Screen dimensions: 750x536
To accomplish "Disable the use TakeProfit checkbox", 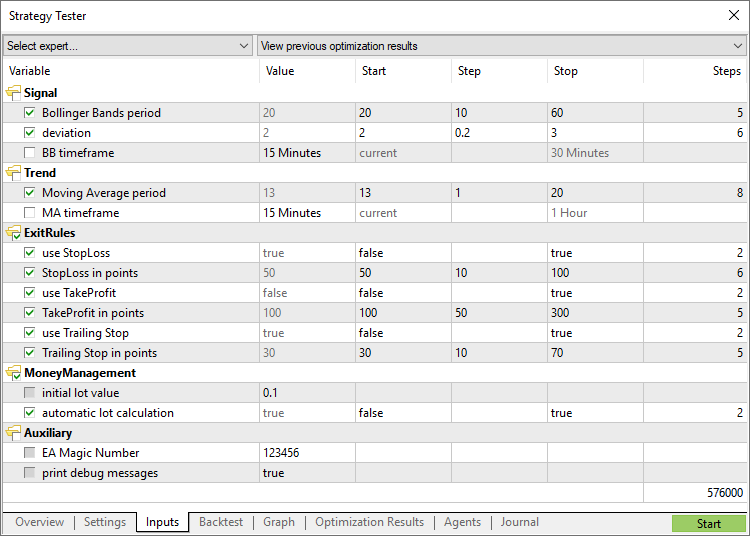I will coord(29,293).
